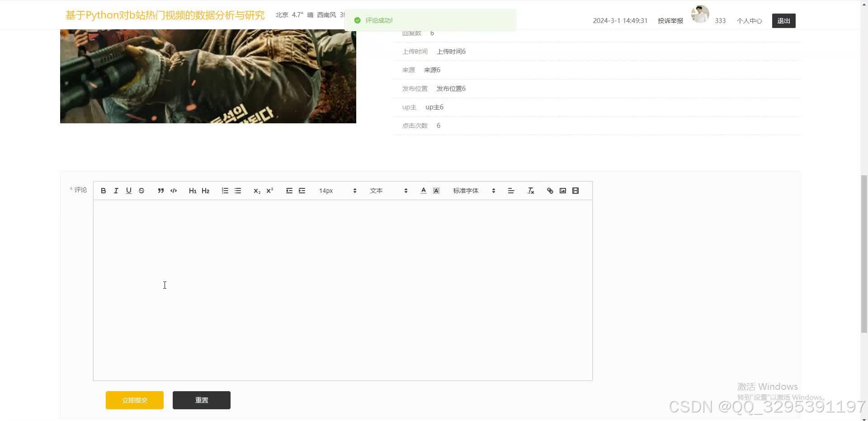Click the 发布位置6 value

(451, 89)
